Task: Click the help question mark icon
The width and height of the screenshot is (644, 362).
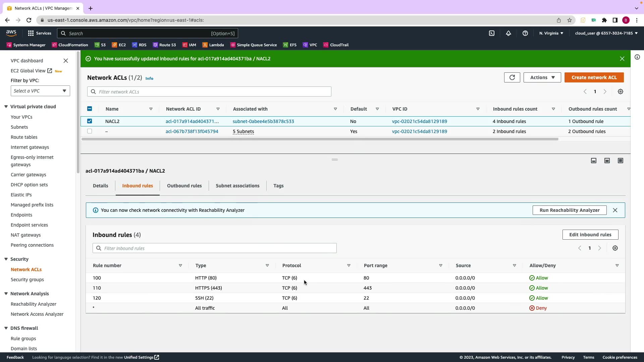Action: [525, 33]
